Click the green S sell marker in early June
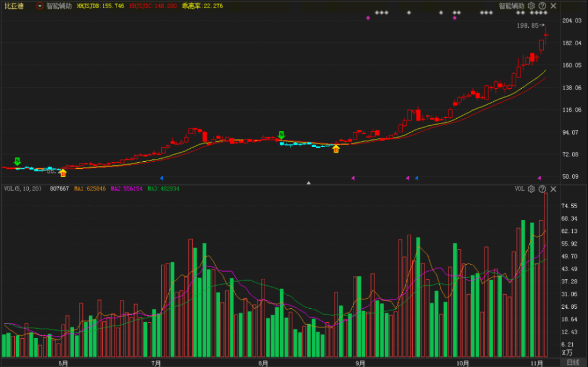The image size is (588, 367). (17, 161)
